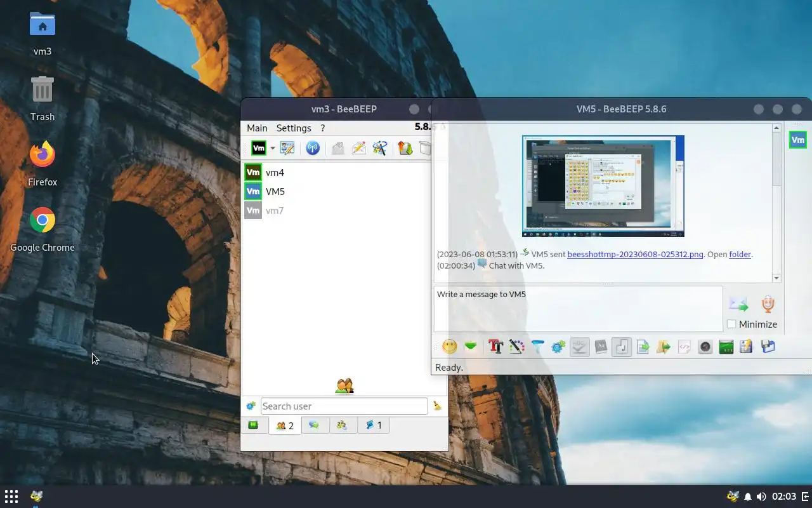The image size is (812, 508).
Task: Toggle the music note sound button
Action: (x=622, y=347)
